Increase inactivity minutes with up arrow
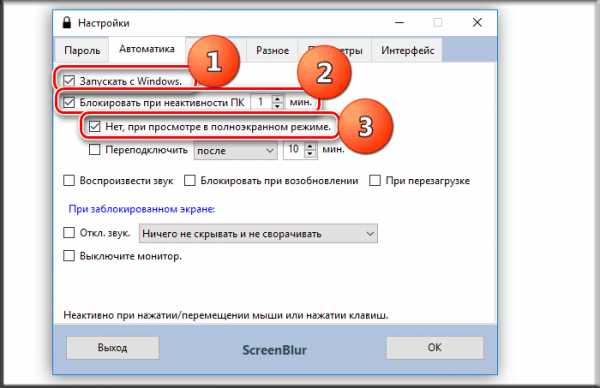Image resolution: width=600 pixels, height=388 pixels. (x=278, y=98)
